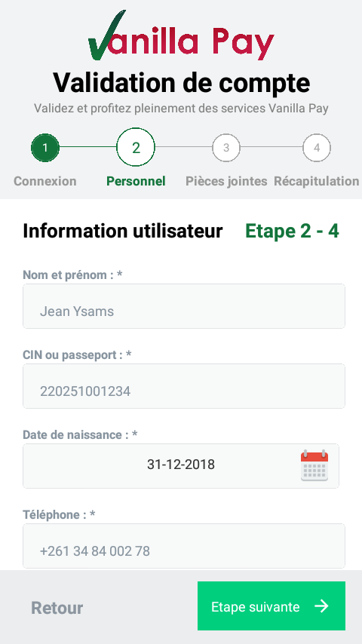Open the Récapitulation step label

pyautogui.click(x=317, y=181)
